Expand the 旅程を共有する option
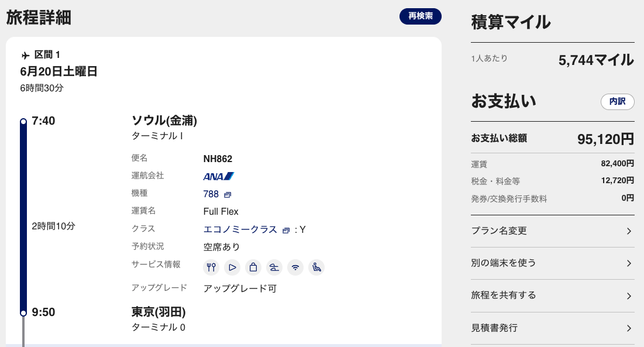This screenshot has height=347, width=644. pos(552,296)
